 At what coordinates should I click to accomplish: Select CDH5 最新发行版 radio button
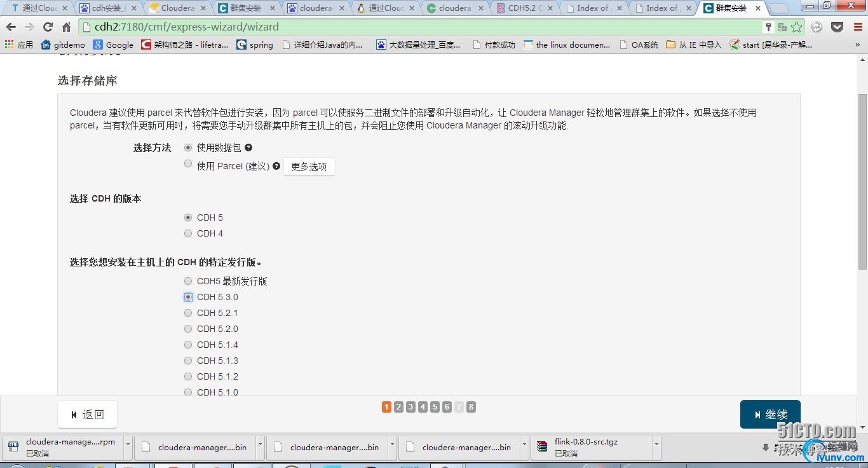(x=188, y=281)
